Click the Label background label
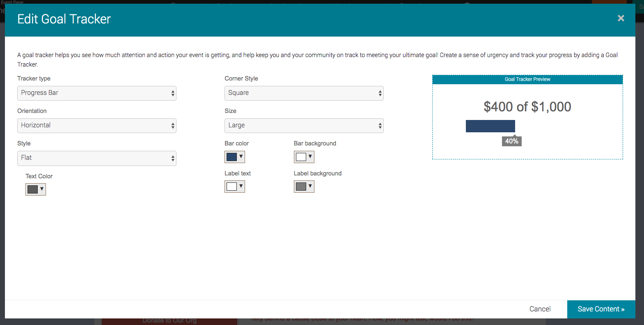The height and width of the screenshot is (325, 644). tap(318, 173)
